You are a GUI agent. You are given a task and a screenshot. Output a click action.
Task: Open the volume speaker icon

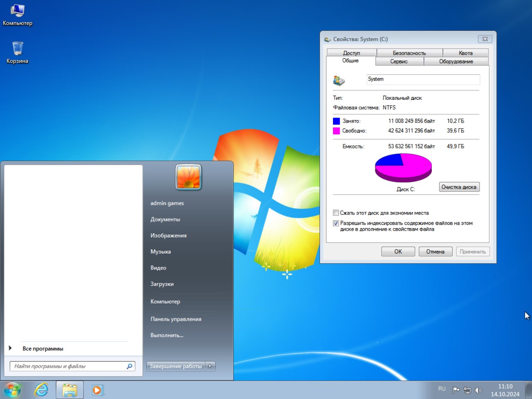pos(478,390)
